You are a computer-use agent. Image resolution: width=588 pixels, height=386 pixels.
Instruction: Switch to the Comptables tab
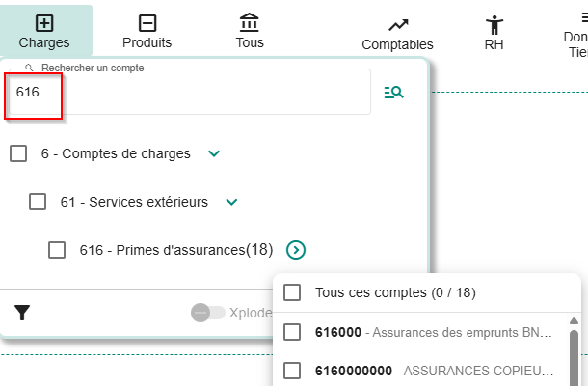[x=397, y=43]
